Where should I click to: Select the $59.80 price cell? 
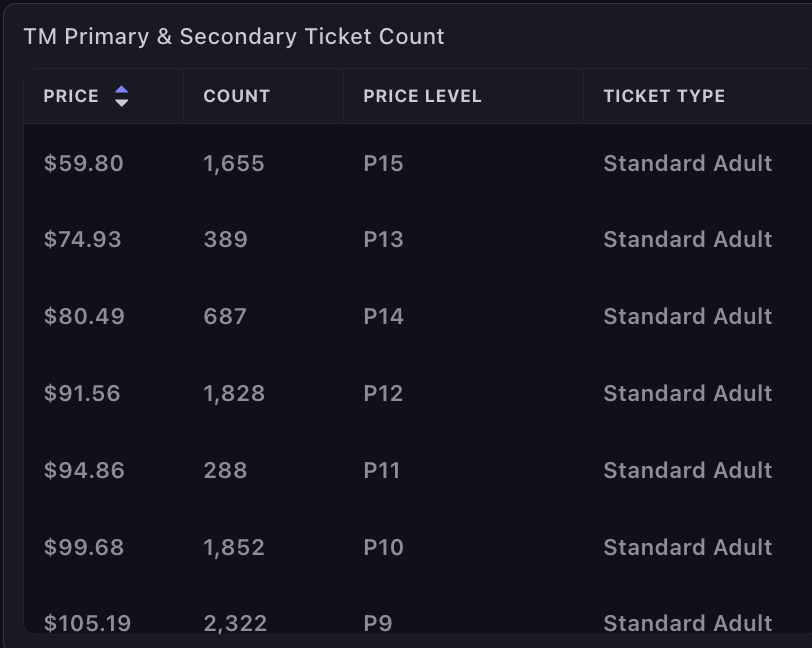tap(84, 163)
